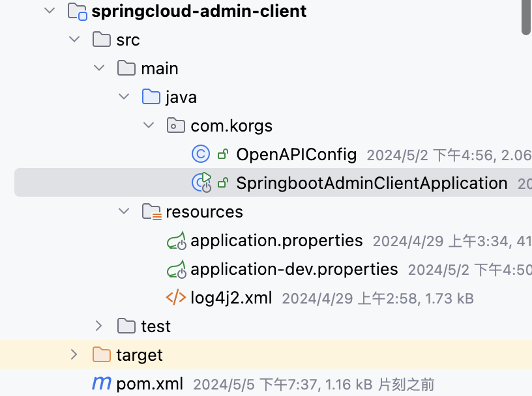The image size is (532, 396).
Task: Expand the test folder
Action: 99,326
